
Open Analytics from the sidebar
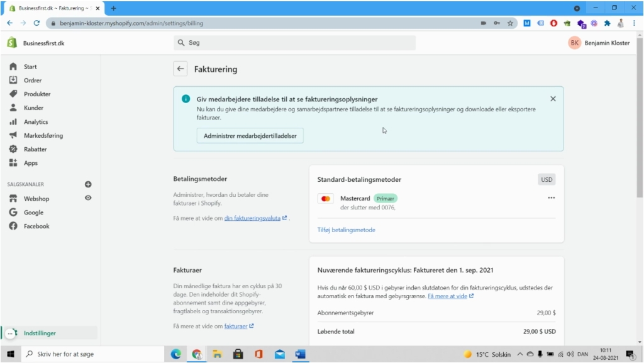tap(31, 121)
